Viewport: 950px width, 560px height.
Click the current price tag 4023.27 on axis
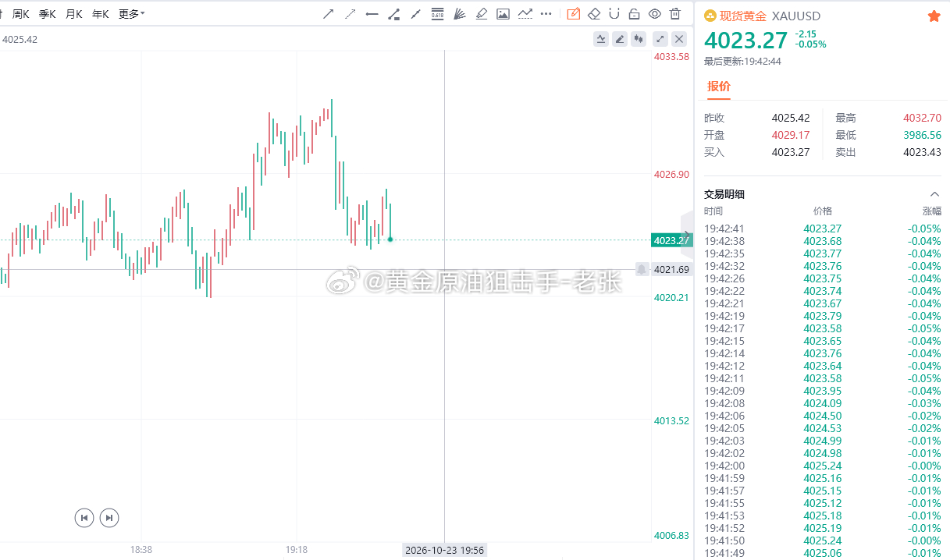point(671,240)
